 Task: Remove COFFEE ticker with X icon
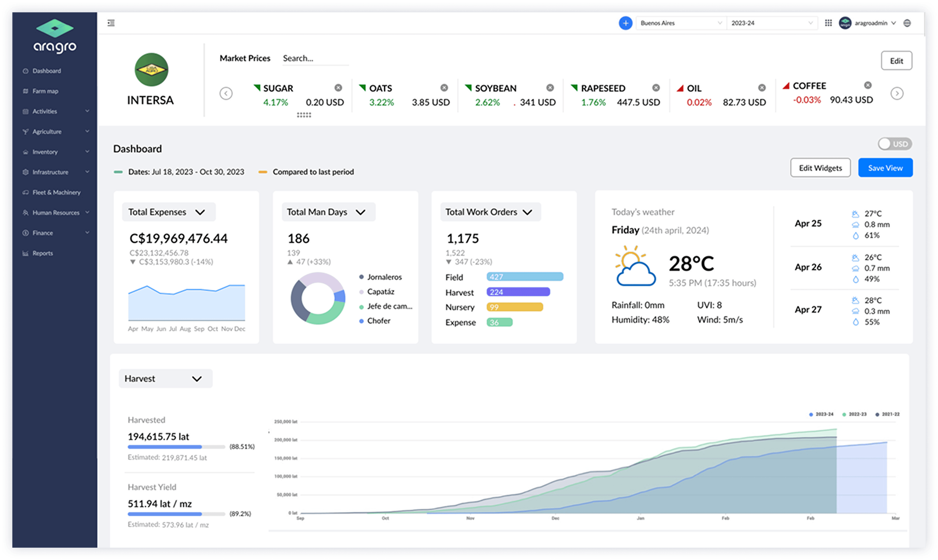pos(868,85)
